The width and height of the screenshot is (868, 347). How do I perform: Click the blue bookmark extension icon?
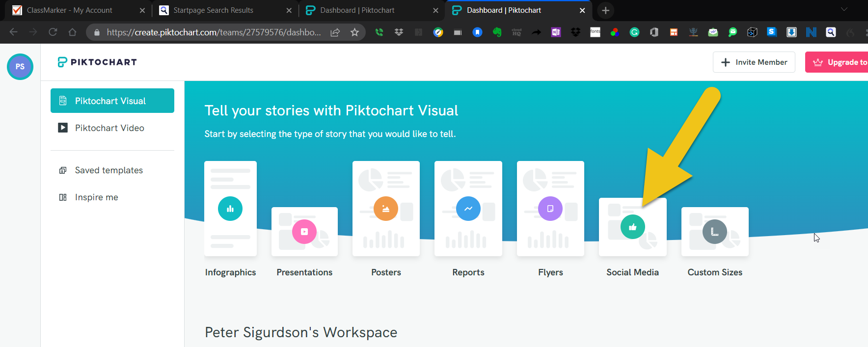(477, 32)
